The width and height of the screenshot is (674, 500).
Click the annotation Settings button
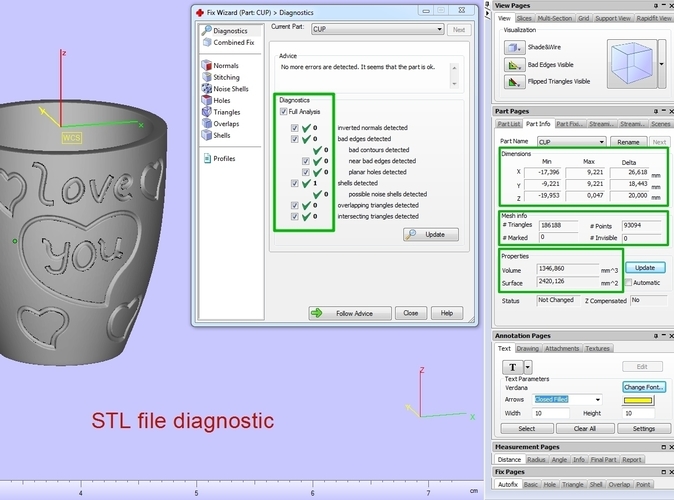pos(644,429)
